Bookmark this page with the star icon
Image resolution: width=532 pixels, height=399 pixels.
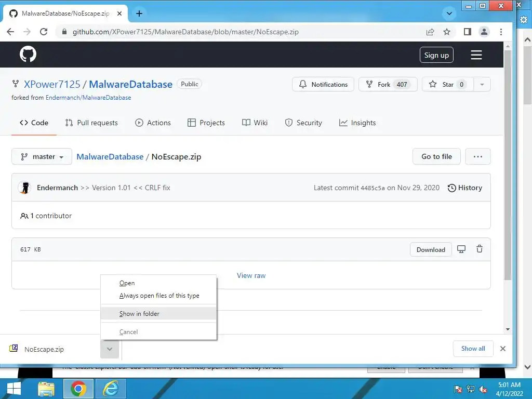(x=447, y=32)
